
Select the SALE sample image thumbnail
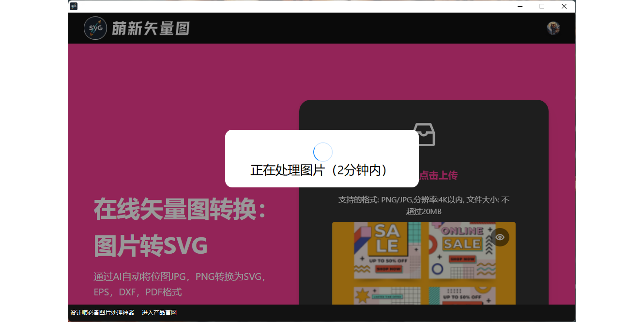[x=424, y=264]
